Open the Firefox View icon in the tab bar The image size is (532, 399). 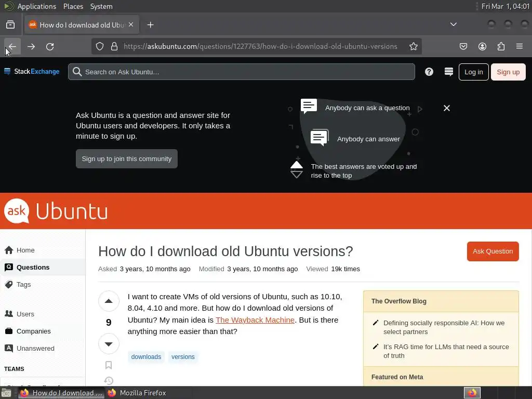[x=10, y=25]
